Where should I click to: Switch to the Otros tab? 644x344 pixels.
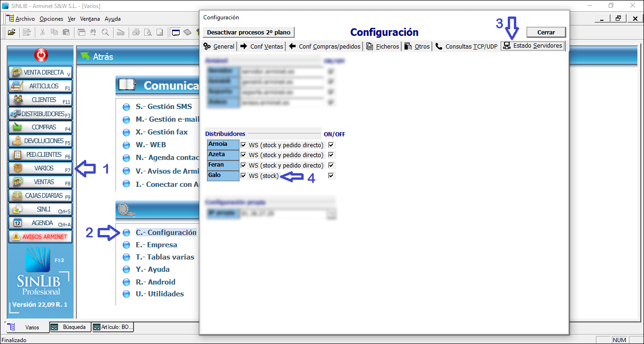tap(417, 46)
